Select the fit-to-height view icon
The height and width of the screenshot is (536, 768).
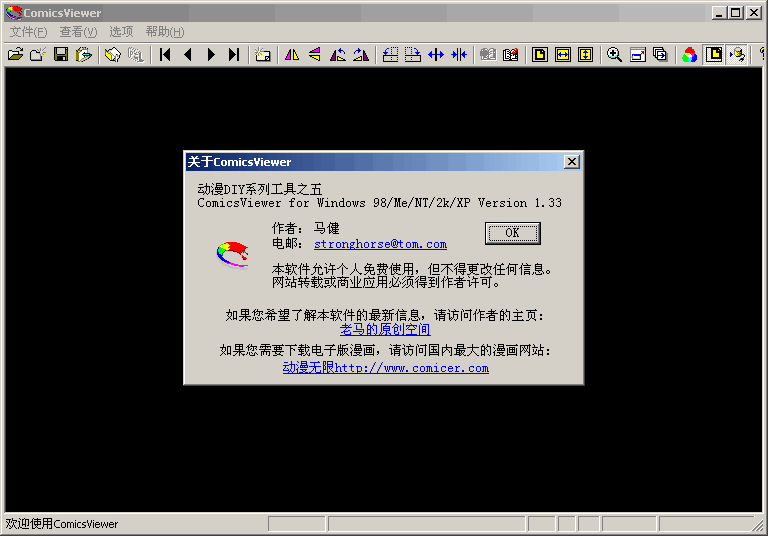[x=586, y=55]
